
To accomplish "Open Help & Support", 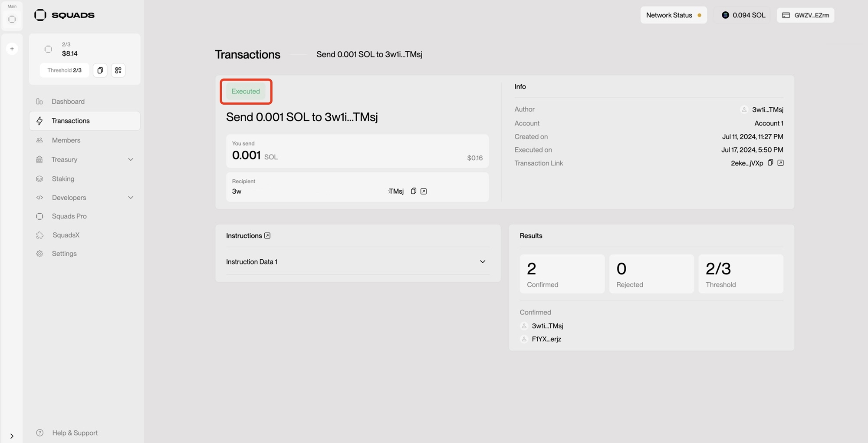I will click(x=75, y=433).
